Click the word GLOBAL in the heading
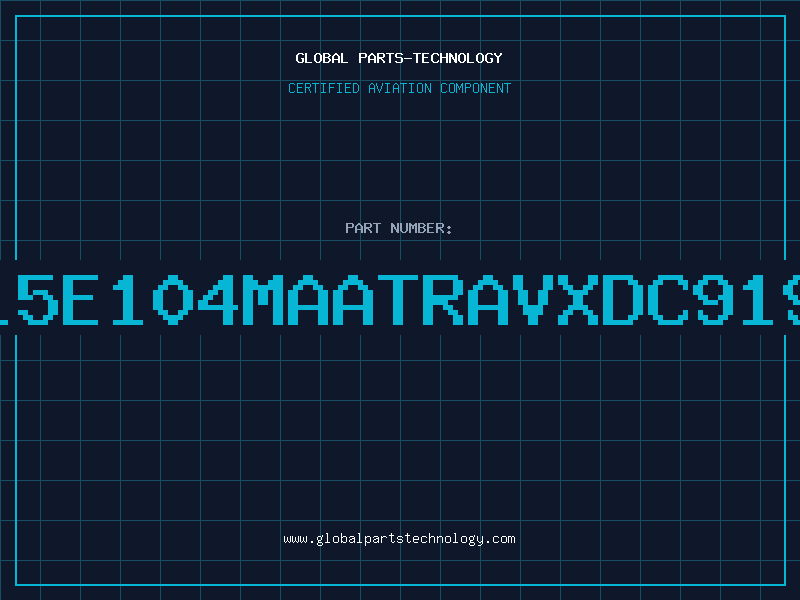Image resolution: width=800 pixels, height=600 pixels. pos(321,58)
